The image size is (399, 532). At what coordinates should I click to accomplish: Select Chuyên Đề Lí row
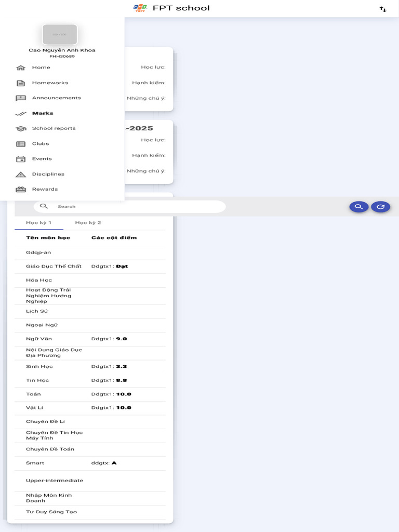(x=90, y=422)
